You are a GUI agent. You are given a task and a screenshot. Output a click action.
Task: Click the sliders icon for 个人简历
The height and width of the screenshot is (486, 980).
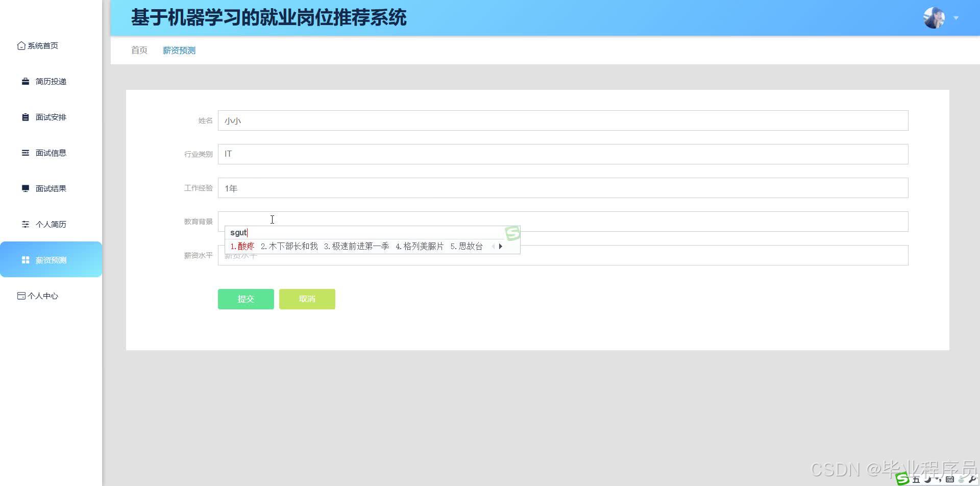coord(26,225)
